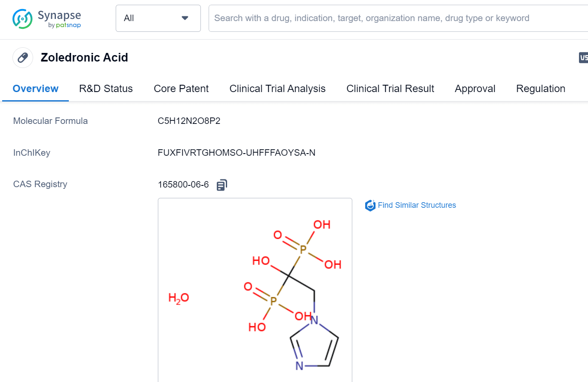Open the Clinical Trial Analysis tab
Viewport: 588px width, 382px height.
[277, 88]
